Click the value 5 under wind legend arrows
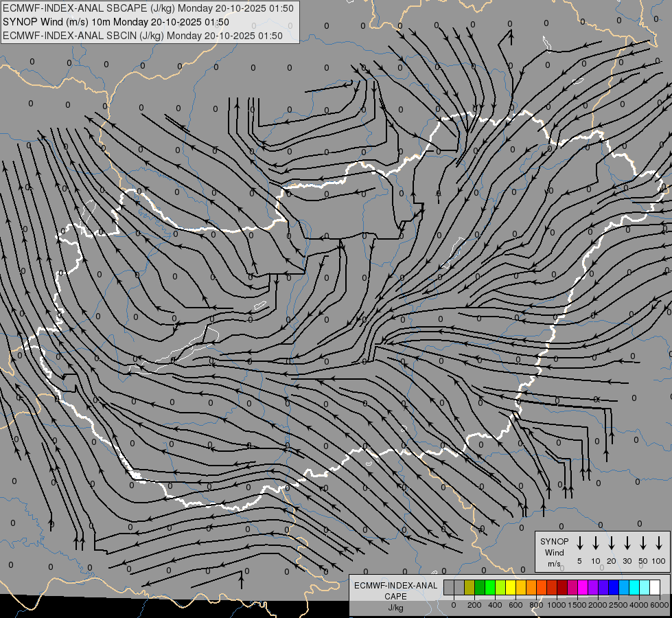Image resolution: width=672 pixels, height=618 pixels. pos(579,561)
